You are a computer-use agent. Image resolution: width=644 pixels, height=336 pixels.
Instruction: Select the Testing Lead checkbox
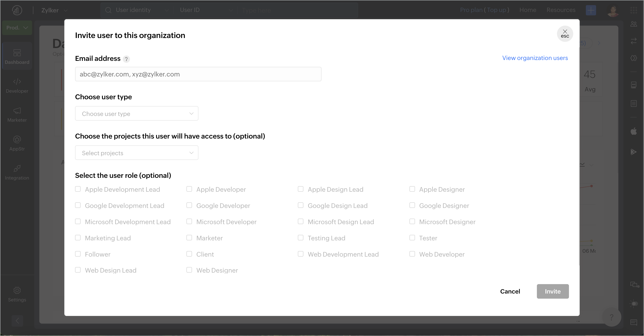tap(300, 238)
